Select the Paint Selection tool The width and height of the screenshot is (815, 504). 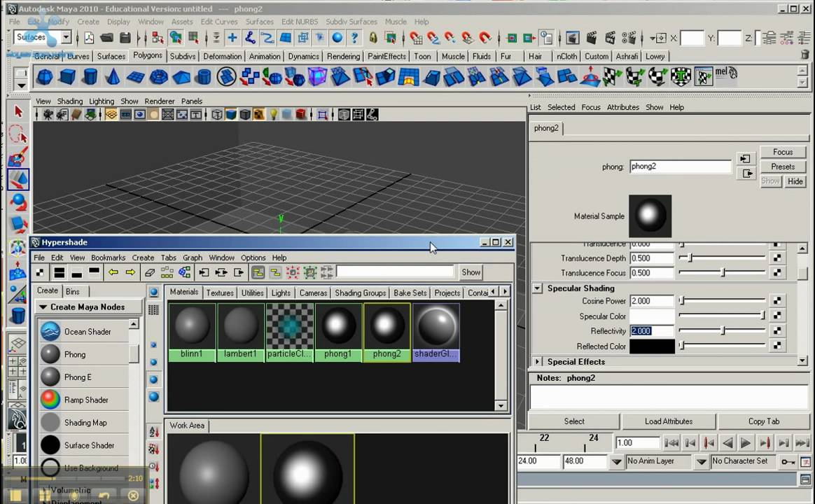click(18, 156)
